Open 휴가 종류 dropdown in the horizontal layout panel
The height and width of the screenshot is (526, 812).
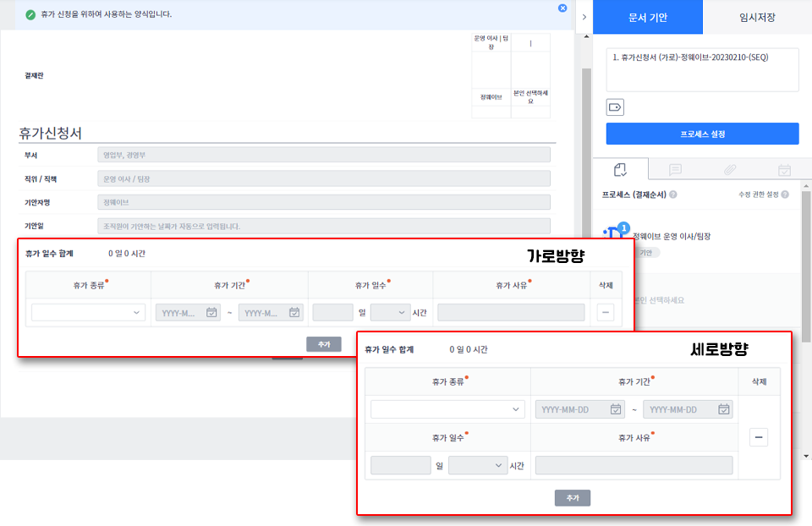coord(88,313)
